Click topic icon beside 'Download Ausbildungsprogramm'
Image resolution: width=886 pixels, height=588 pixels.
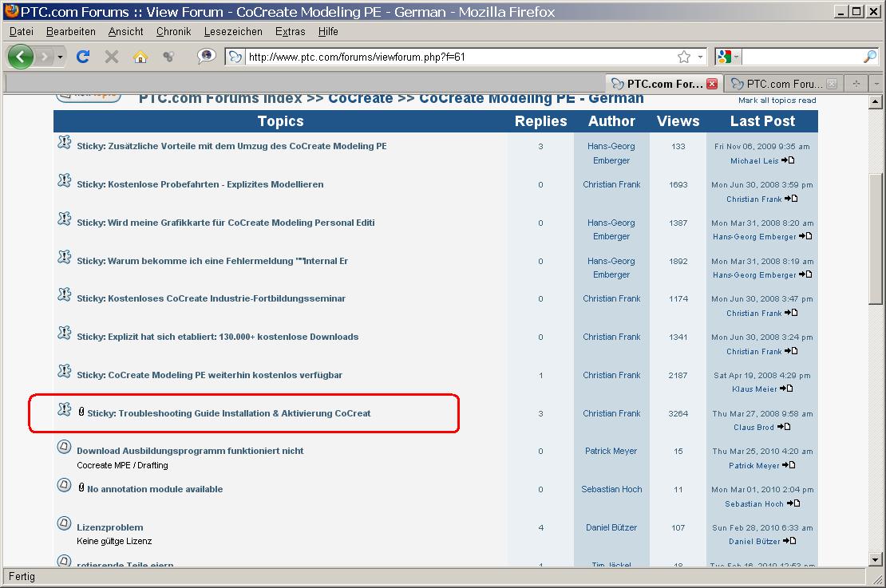[65, 447]
